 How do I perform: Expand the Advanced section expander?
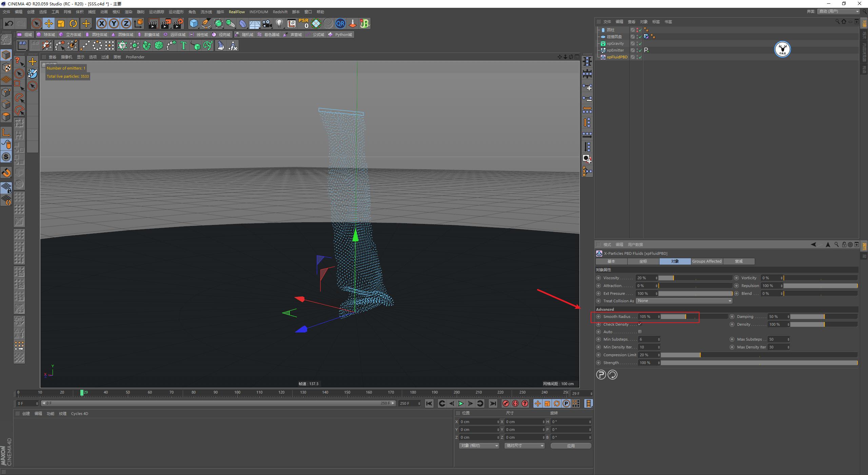coord(606,309)
